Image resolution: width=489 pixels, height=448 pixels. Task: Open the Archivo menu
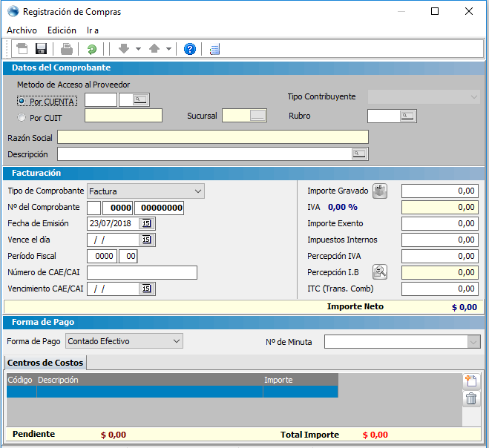(x=22, y=30)
